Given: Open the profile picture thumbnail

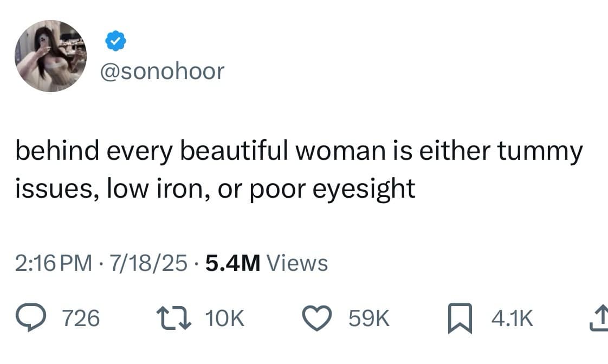Looking at the screenshot, I should (x=50, y=50).
